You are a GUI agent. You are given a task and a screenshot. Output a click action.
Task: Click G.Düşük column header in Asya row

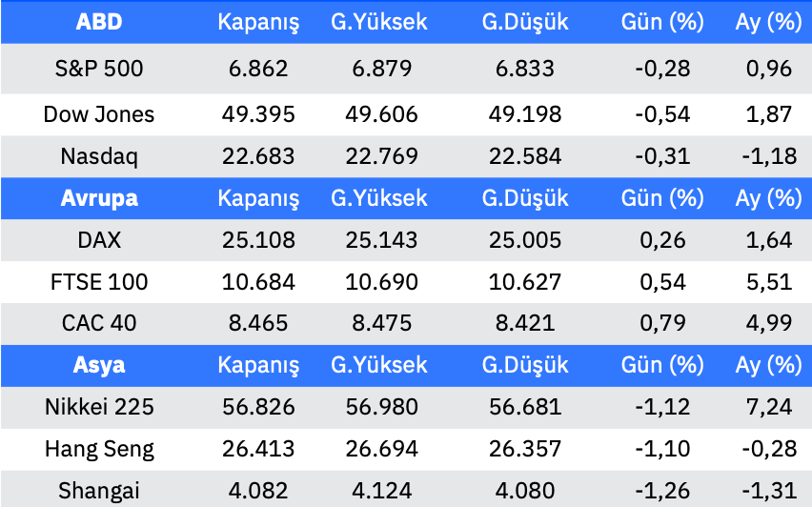tap(525, 365)
